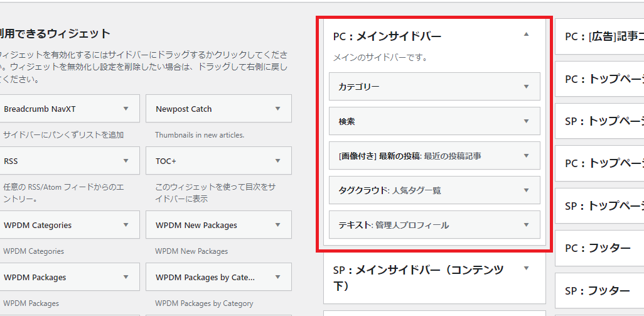Click the PC：メインサイドバー heading
The image size is (644, 316).
pos(387,36)
